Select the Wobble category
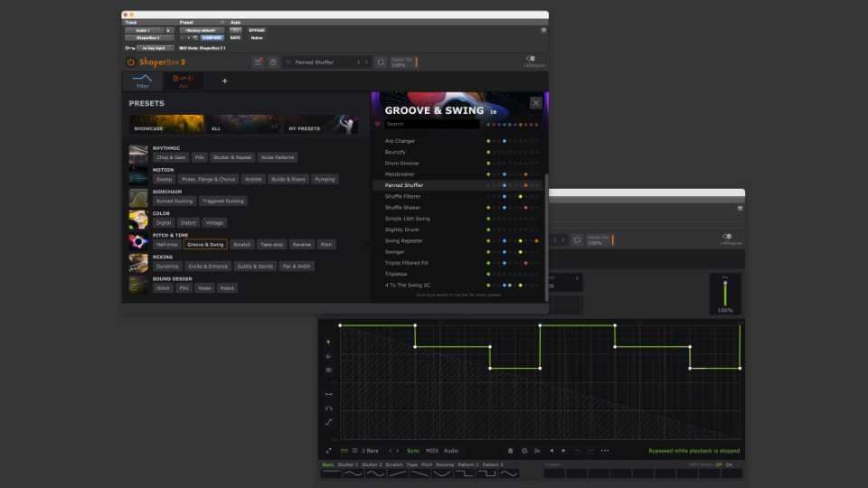This screenshot has width=868, height=488. pos(253,179)
